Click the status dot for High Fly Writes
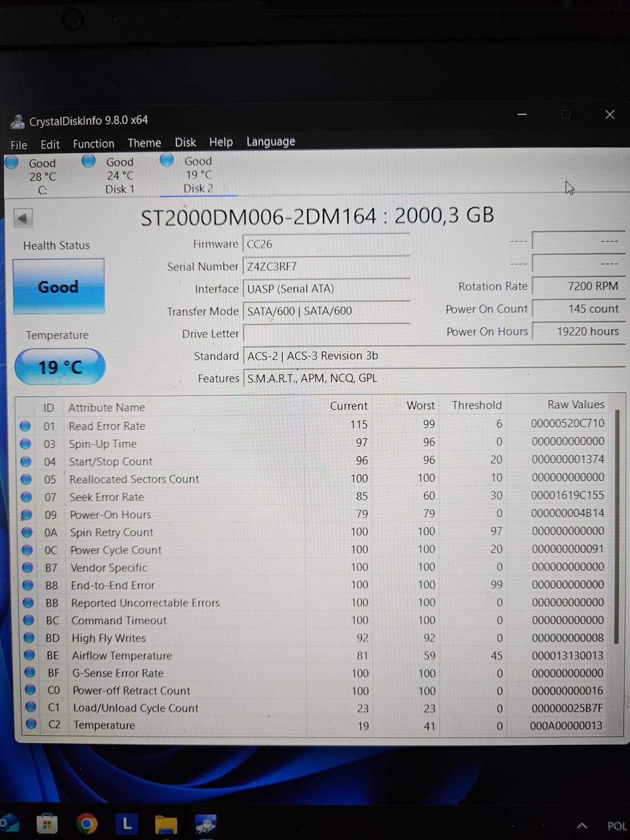 click(x=29, y=637)
